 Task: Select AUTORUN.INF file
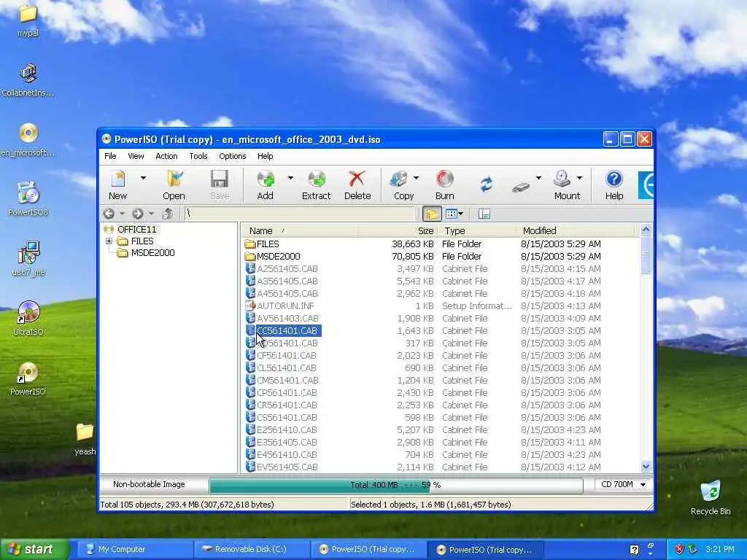(285, 306)
